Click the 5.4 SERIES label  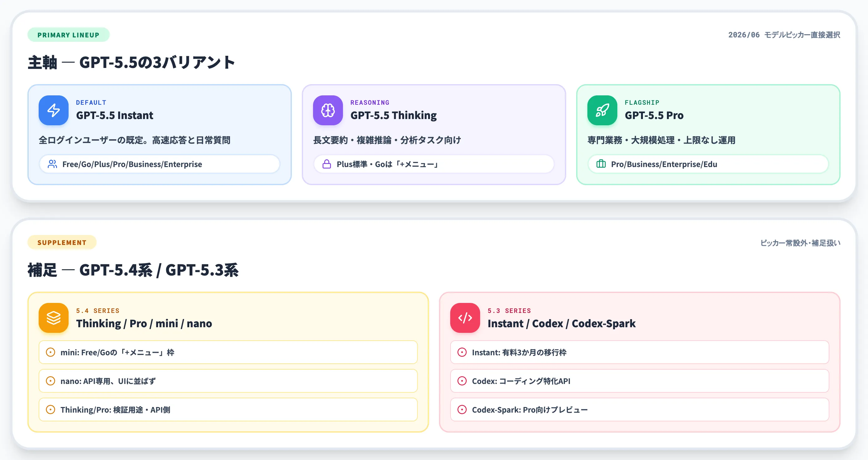point(98,310)
